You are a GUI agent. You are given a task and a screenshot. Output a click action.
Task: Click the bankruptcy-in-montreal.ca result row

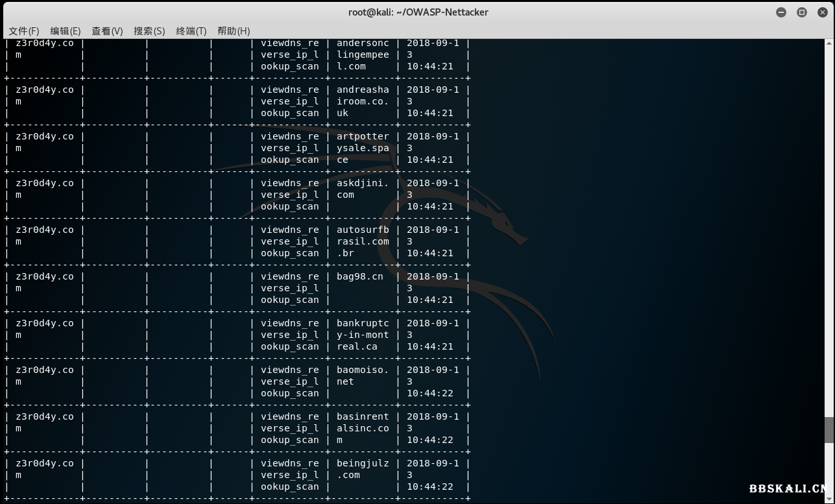pyautogui.click(x=361, y=335)
